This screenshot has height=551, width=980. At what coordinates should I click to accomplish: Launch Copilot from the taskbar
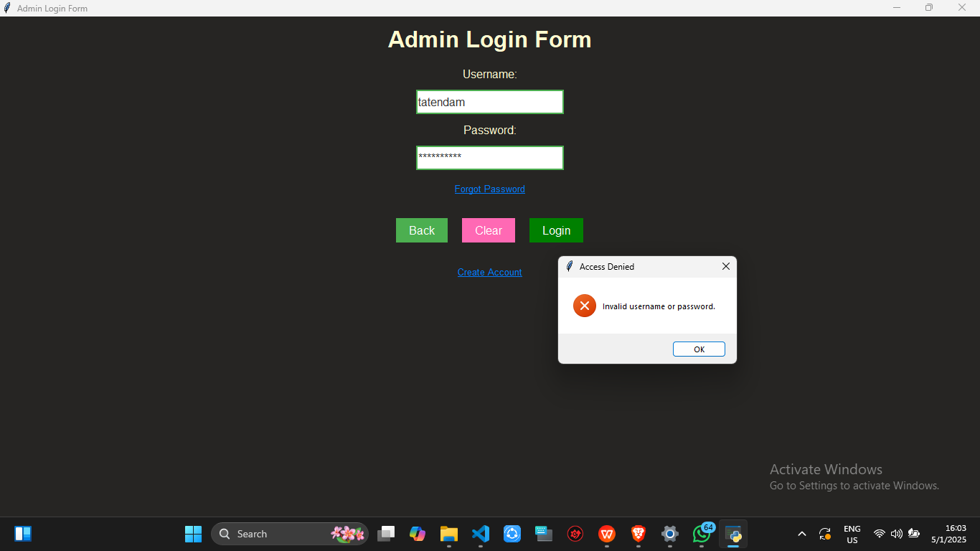[418, 534]
